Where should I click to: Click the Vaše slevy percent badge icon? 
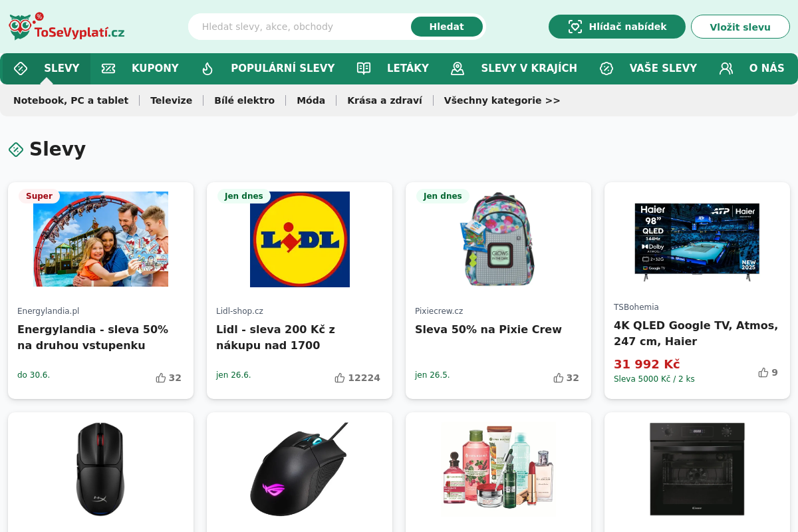pyautogui.click(x=606, y=68)
